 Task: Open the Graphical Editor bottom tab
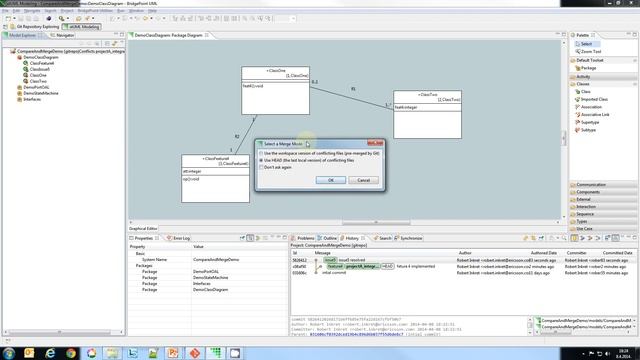[x=143, y=229]
